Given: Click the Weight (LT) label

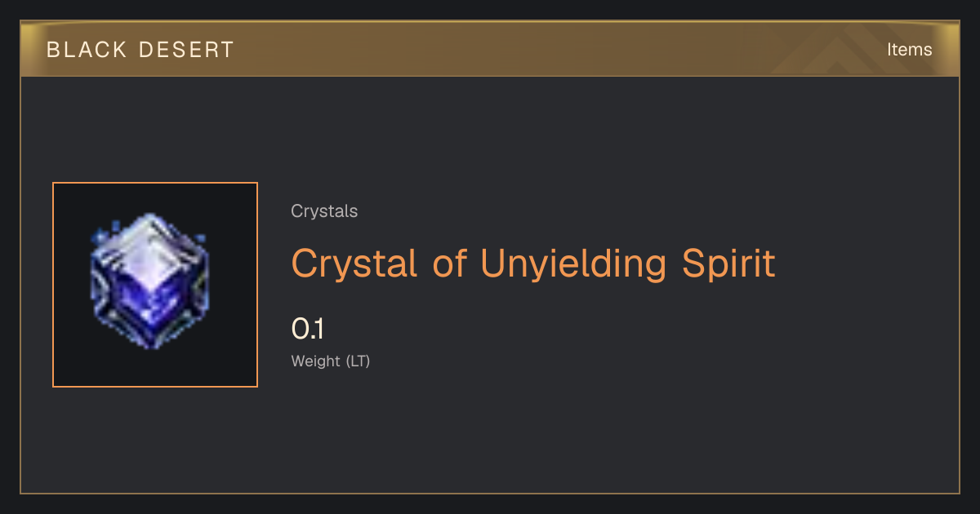Looking at the screenshot, I should pyautogui.click(x=331, y=361).
